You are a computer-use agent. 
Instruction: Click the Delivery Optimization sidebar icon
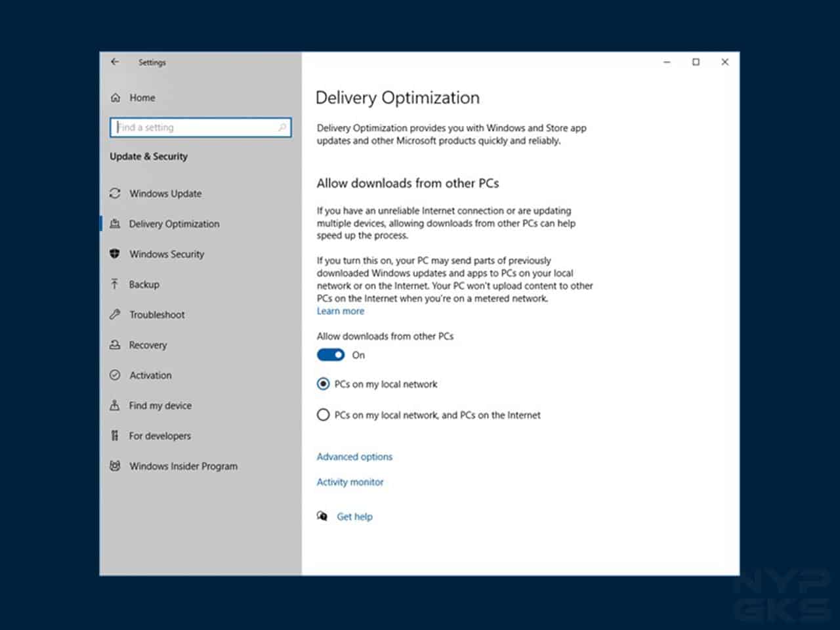[x=115, y=224]
